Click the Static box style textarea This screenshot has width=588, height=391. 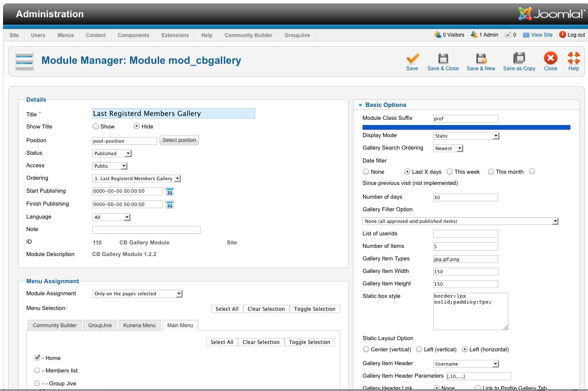(x=471, y=311)
